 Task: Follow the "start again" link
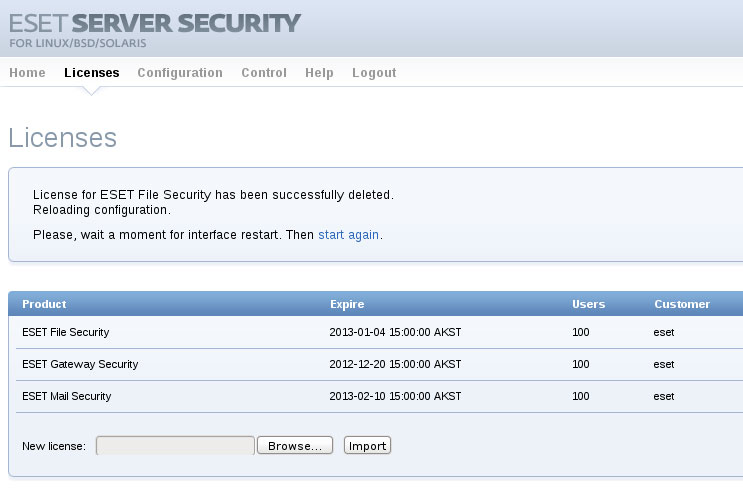click(x=349, y=235)
